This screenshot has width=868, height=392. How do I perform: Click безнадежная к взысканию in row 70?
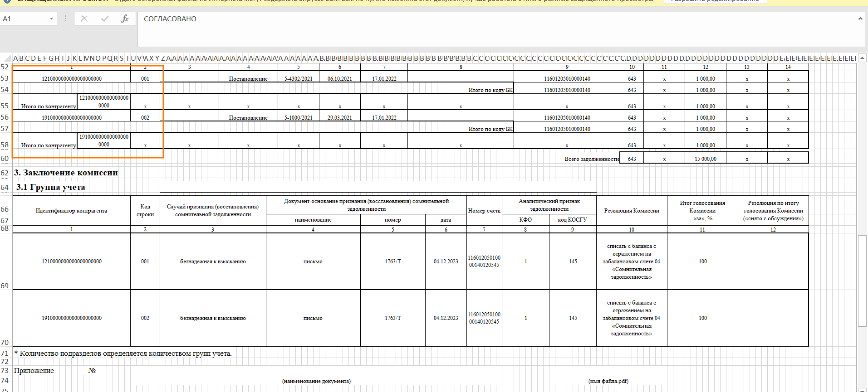point(213,318)
